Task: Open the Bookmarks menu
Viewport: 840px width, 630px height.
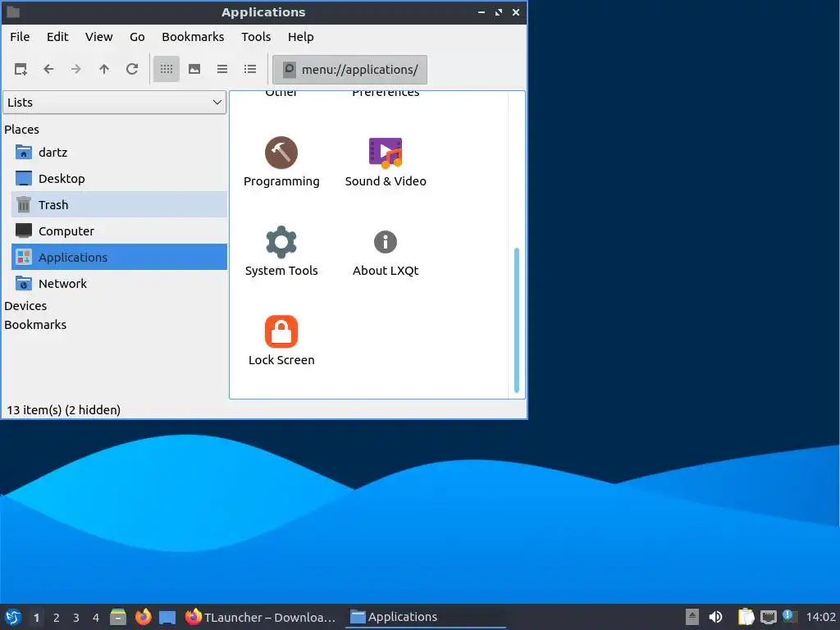Action: (x=193, y=37)
